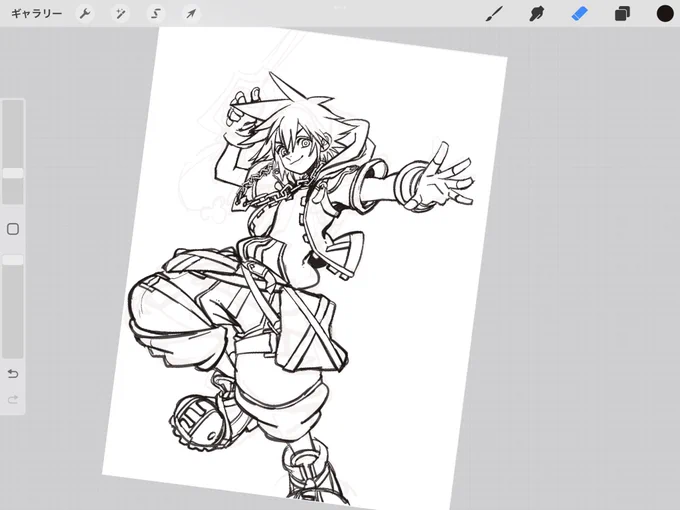
Task: Undo the last stroke with undo arrow
Action: tap(13, 373)
